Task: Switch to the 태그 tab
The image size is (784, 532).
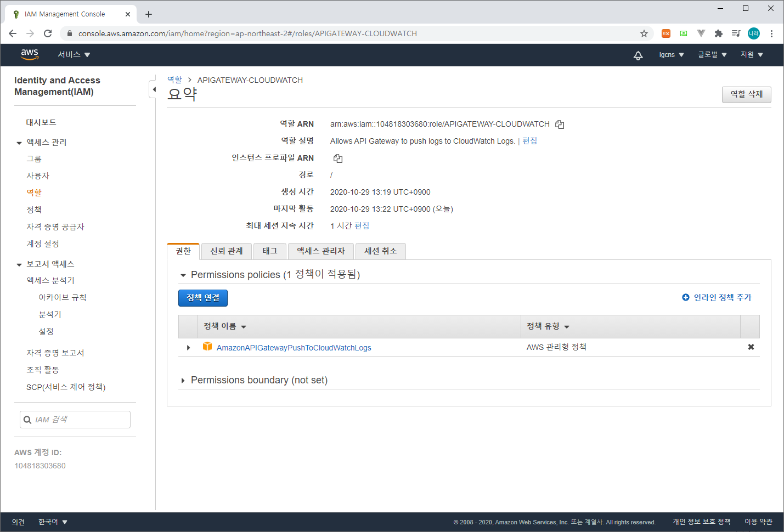Action: tap(270, 251)
